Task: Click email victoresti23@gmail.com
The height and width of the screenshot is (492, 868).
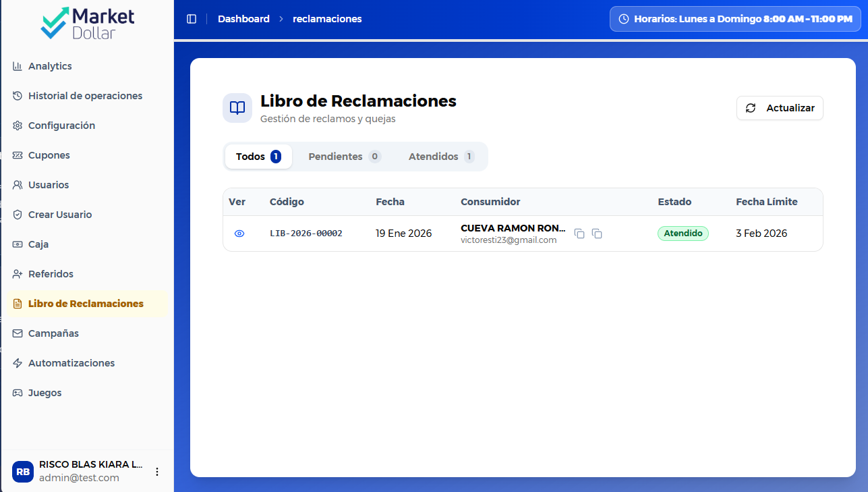Action: click(x=509, y=240)
